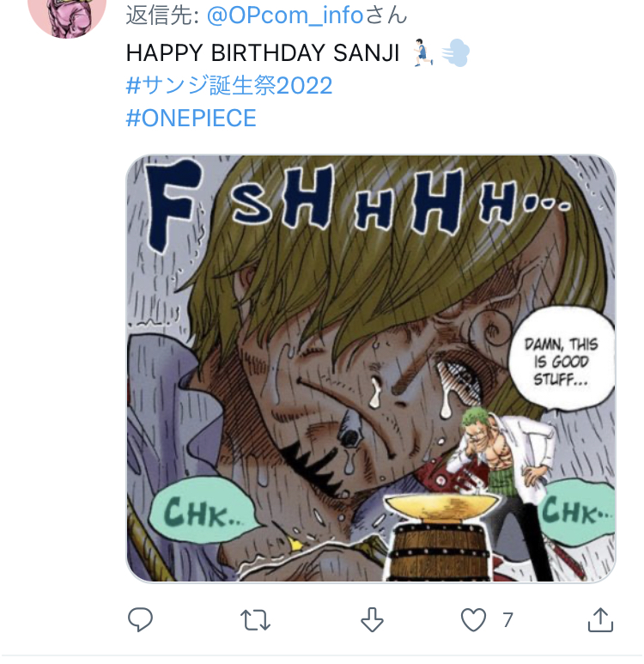Click the dash cloud emoji

tap(455, 52)
